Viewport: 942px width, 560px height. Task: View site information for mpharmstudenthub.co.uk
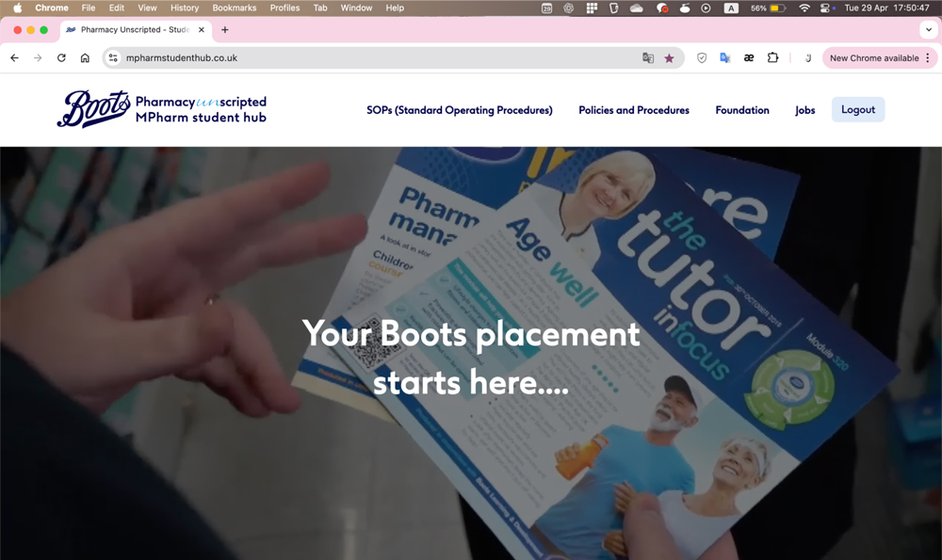click(113, 58)
